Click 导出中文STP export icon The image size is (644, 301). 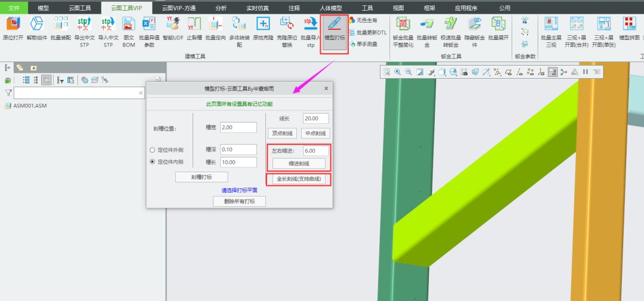pyautogui.click(x=85, y=24)
